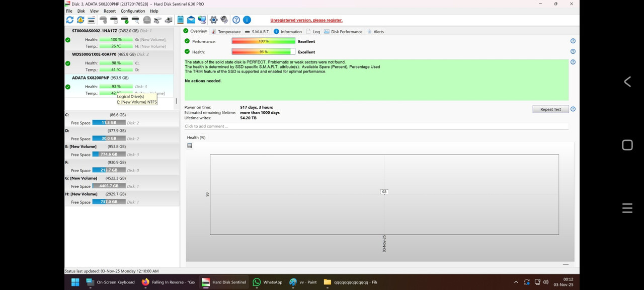The height and width of the screenshot is (290, 644).
Task: Click the floppy save icon above the health graph
Action: (x=190, y=146)
